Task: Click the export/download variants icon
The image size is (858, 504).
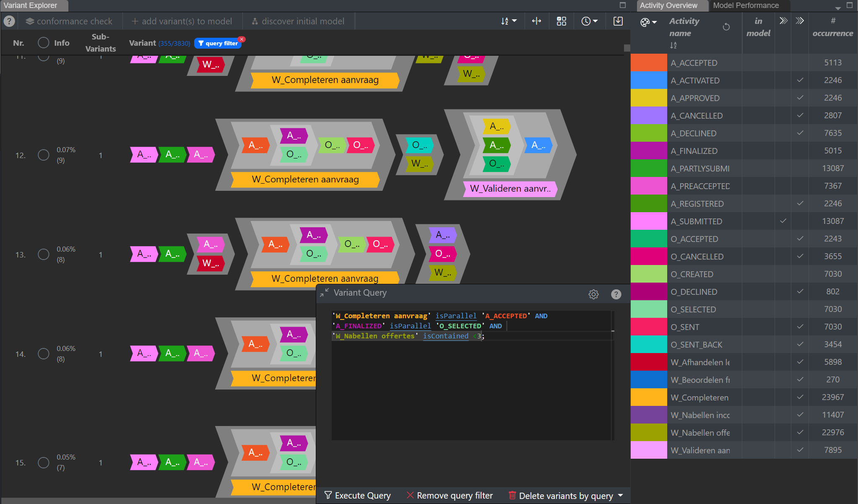Action: [x=618, y=21]
